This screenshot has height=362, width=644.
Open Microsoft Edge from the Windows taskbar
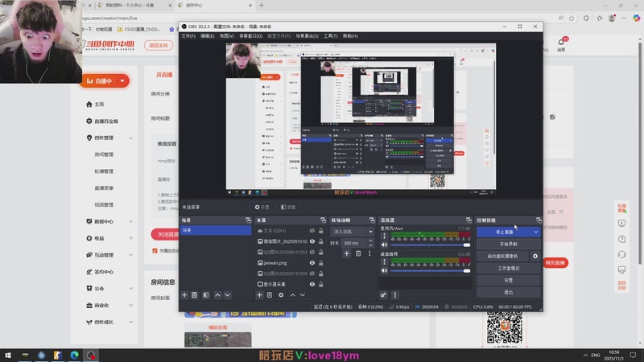click(x=74, y=355)
